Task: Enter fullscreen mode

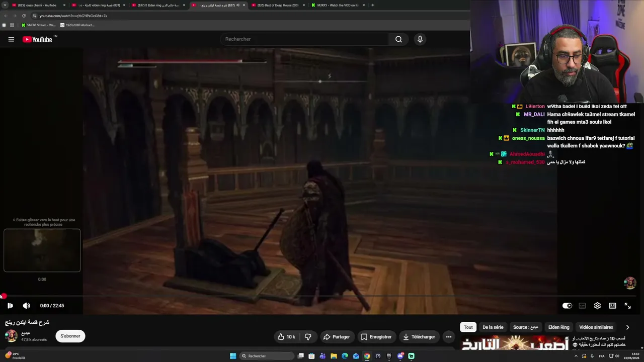Action: (627, 306)
